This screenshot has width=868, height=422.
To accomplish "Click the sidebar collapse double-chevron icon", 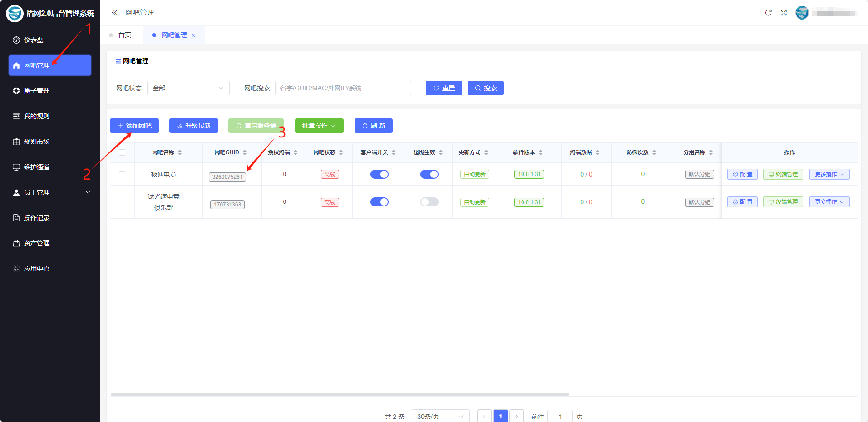I will [x=114, y=13].
